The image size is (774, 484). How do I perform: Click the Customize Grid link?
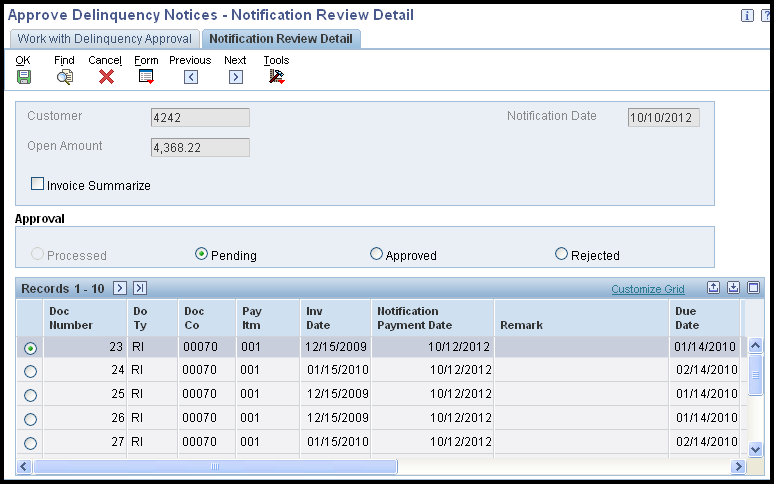(648, 289)
